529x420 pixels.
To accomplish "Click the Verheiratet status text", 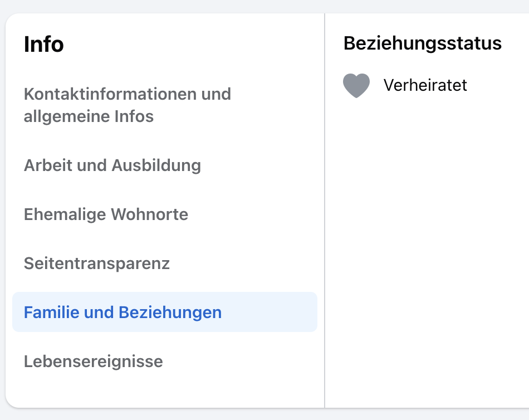I will pos(425,85).
